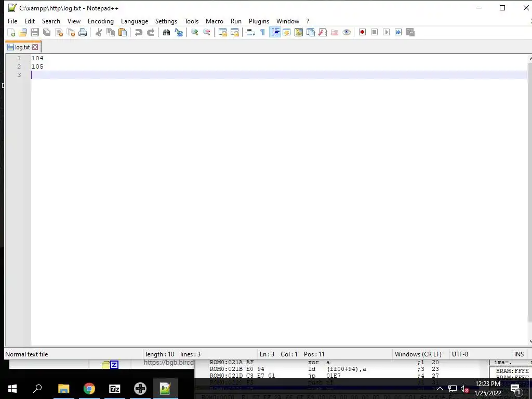The width and height of the screenshot is (532, 399).
Task: Open Chrome from the taskbar
Action: 89,389
